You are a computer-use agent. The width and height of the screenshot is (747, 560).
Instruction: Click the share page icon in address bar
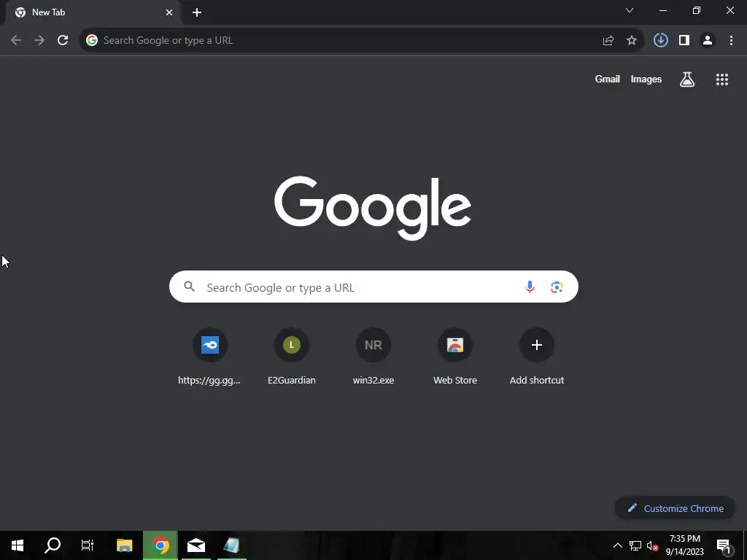pyautogui.click(x=608, y=41)
